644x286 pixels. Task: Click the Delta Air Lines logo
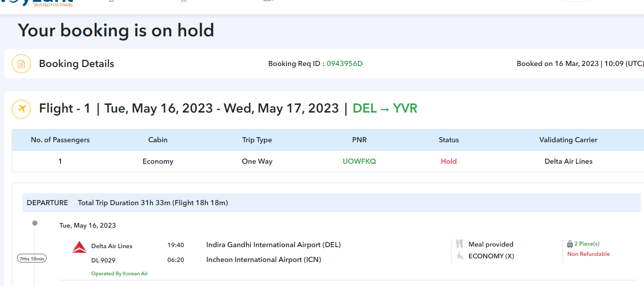[79, 248]
